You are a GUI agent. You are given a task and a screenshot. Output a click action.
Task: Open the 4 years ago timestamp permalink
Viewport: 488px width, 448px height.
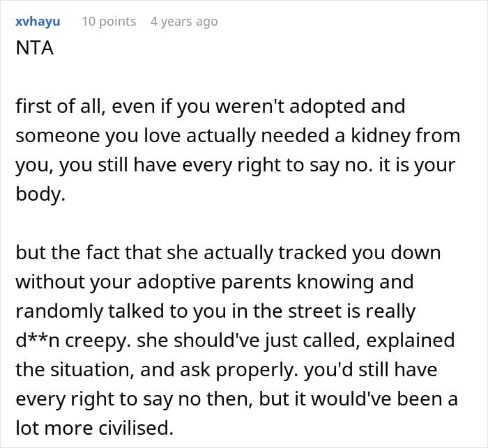click(x=184, y=21)
